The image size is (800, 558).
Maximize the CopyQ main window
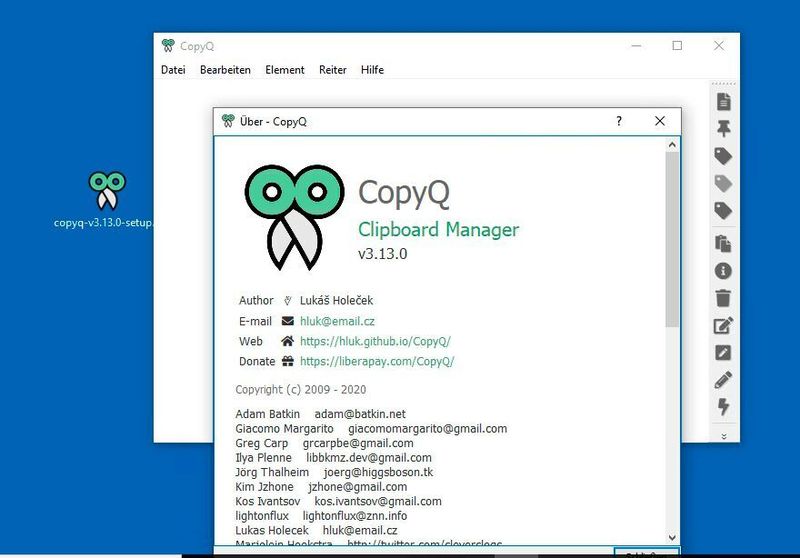pos(677,46)
